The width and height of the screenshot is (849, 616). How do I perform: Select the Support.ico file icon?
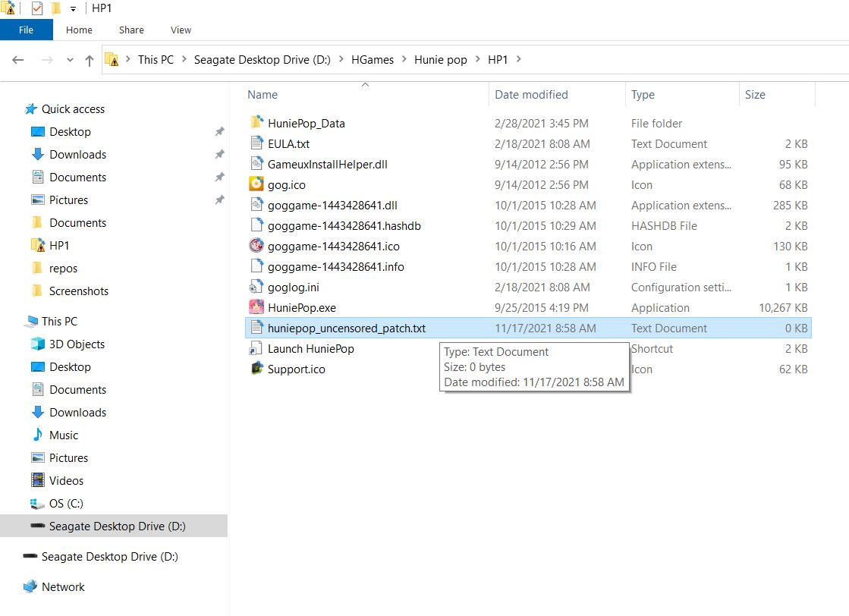[x=256, y=369]
